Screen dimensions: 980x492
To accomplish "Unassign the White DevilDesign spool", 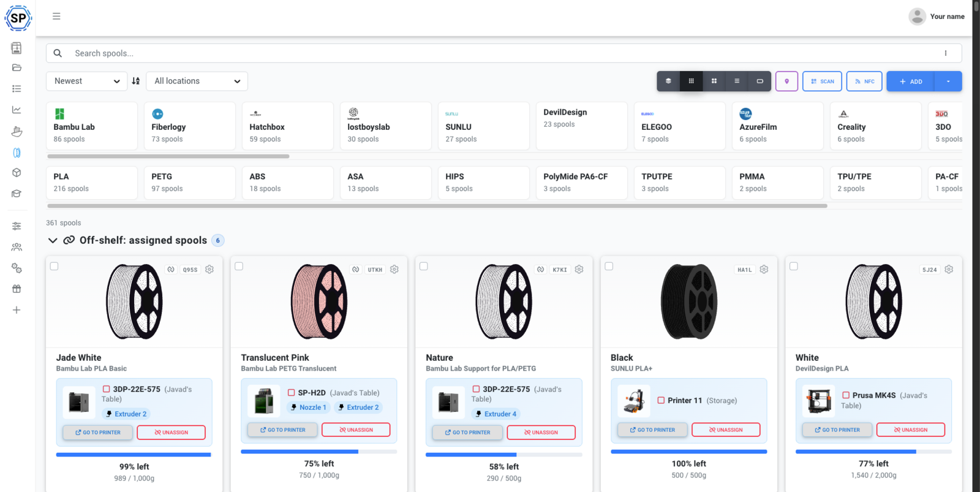I will click(x=910, y=430).
